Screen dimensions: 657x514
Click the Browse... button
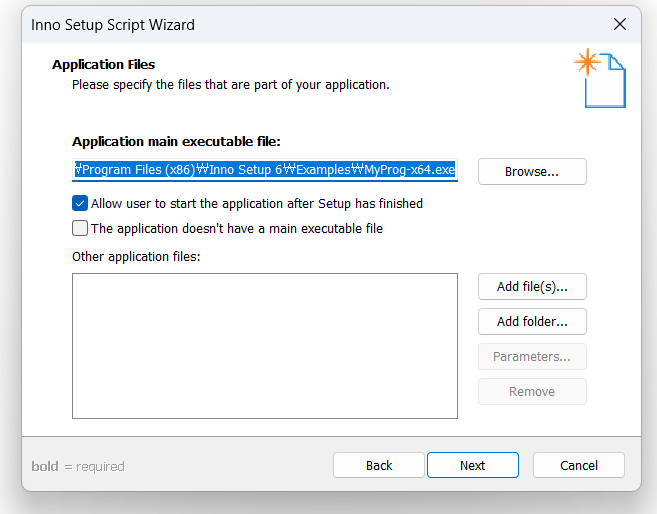point(532,171)
